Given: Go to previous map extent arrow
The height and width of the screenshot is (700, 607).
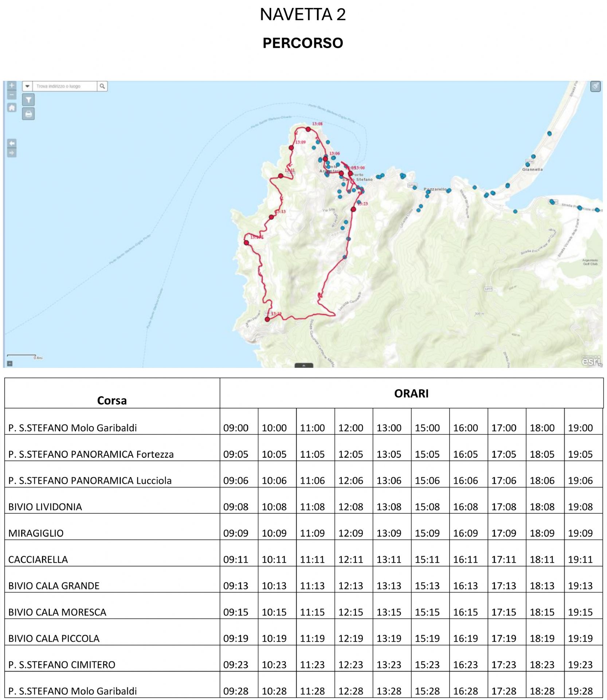Looking at the screenshot, I should (12, 143).
